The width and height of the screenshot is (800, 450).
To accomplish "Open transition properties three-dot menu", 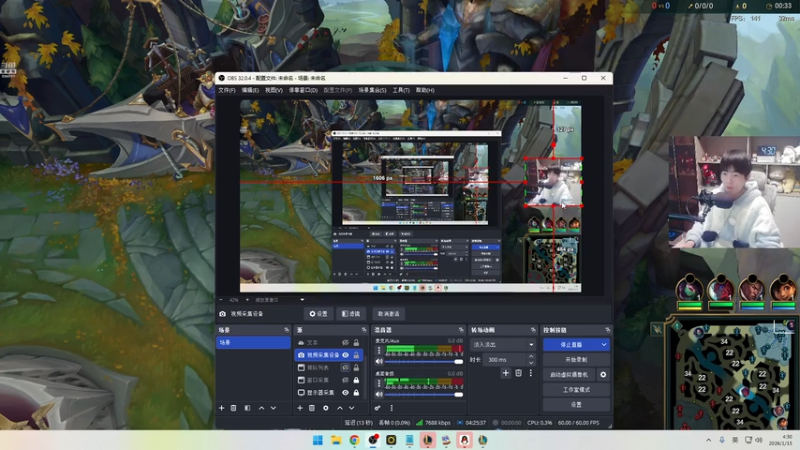I will [x=531, y=373].
